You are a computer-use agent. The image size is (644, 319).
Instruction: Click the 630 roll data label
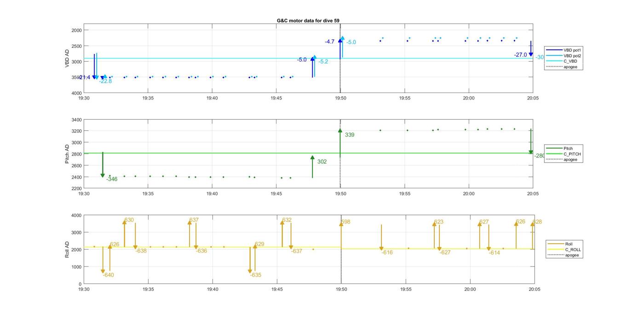tap(129, 220)
